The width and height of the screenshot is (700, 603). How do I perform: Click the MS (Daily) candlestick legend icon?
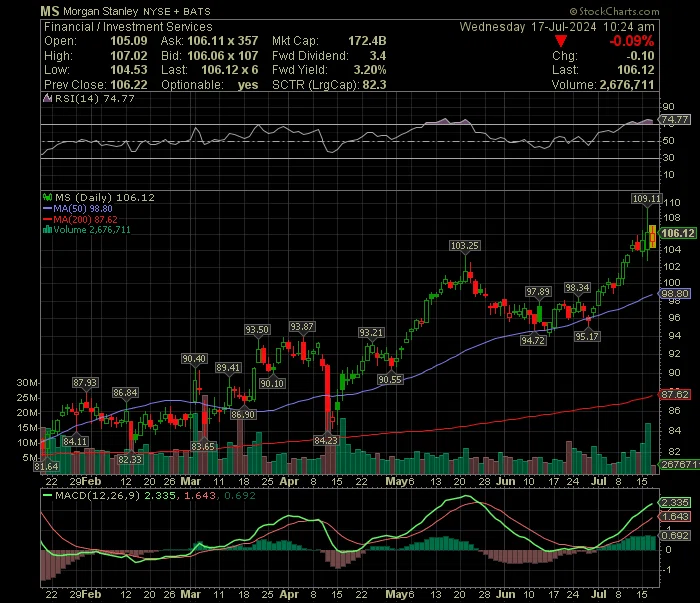pyautogui.click(x=47, y=197)
